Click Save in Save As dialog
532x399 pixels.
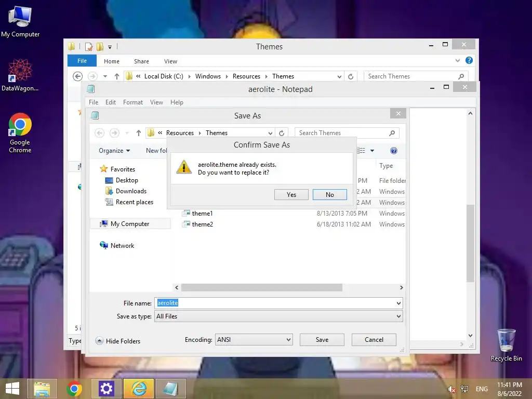click(322, 340)
